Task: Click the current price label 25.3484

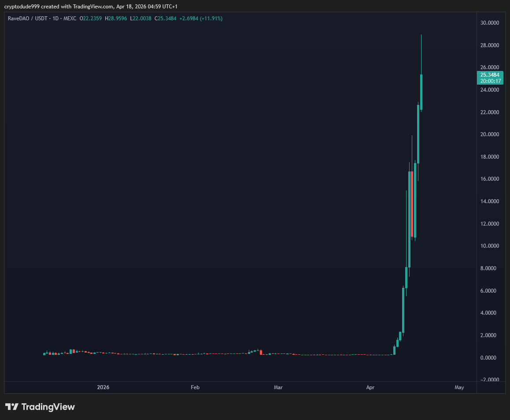Action: pos(489,75)
